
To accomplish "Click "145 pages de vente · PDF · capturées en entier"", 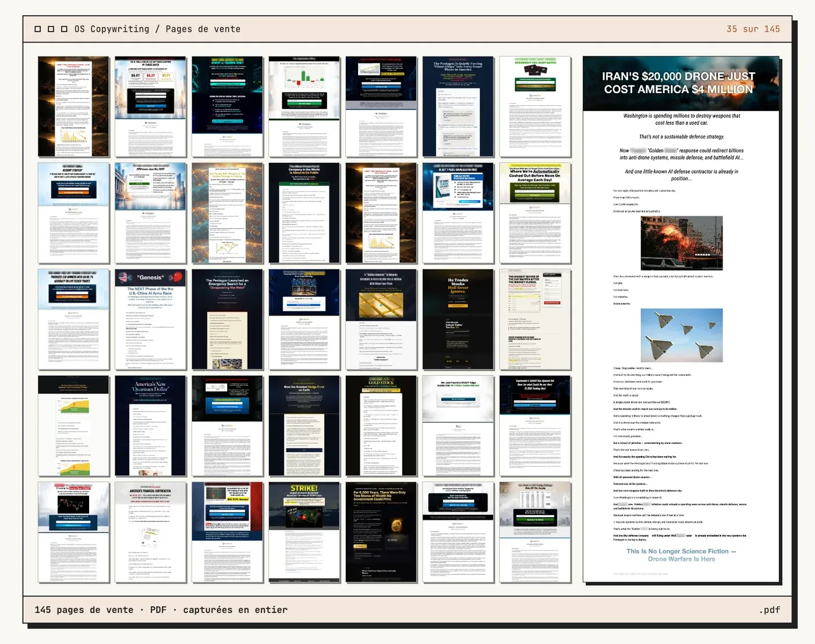I will tap(161, 610).
